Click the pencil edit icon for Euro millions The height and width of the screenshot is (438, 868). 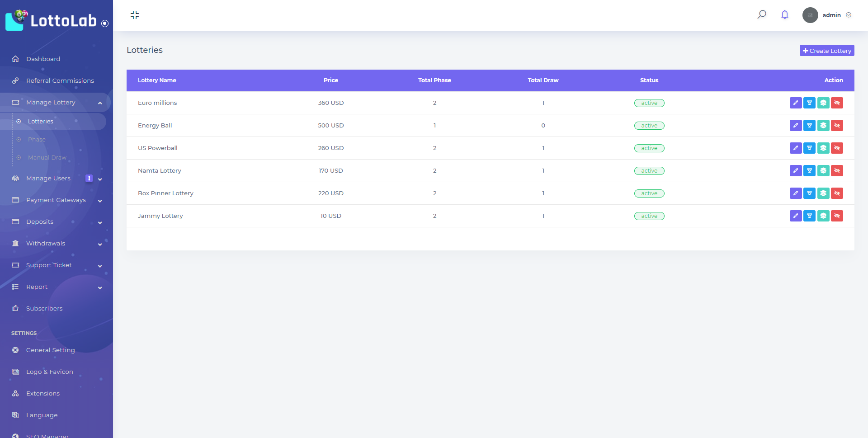(x=795, y=103)
